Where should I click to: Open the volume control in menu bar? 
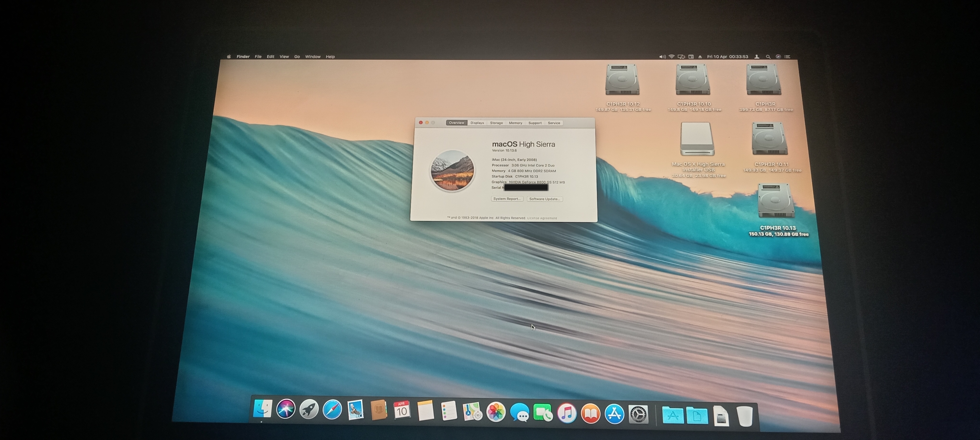(662, 57)
